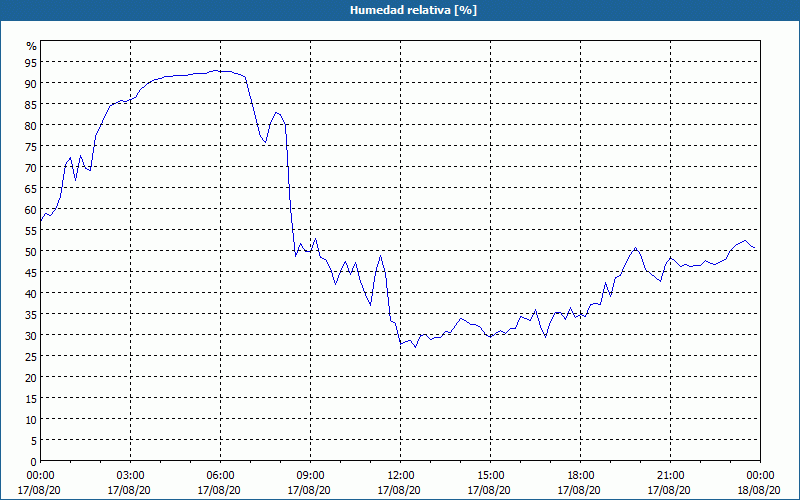
Task: Click the y-axis value 70
Action: click(32, 167)
